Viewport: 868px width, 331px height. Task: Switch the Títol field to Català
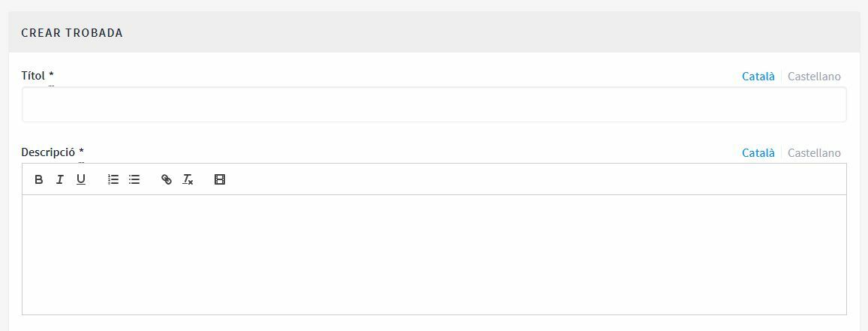click(x=758, y=77)
